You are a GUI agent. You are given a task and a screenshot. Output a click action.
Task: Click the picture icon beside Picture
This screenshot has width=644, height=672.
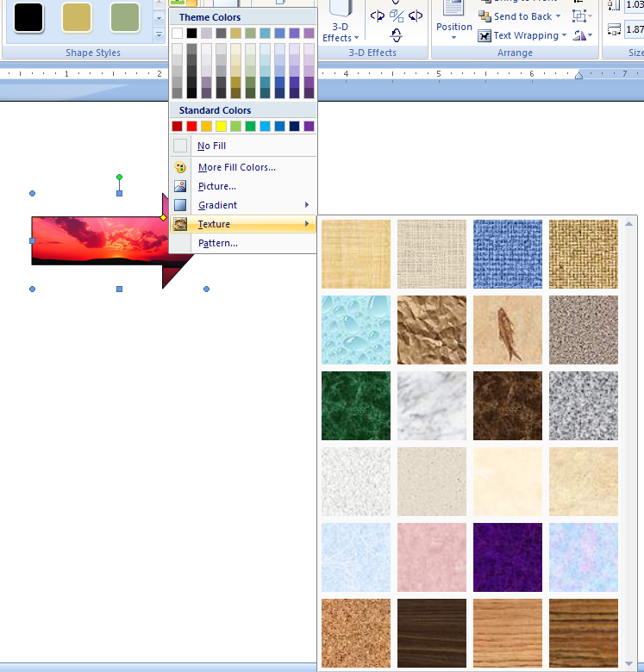click(x=180, y=186)
